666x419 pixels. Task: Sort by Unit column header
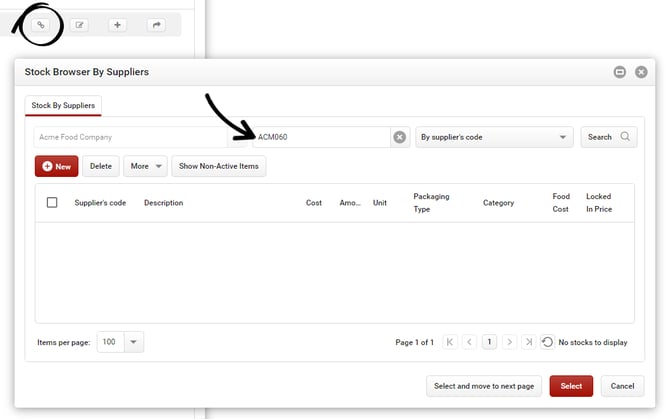tap(380, 203)
